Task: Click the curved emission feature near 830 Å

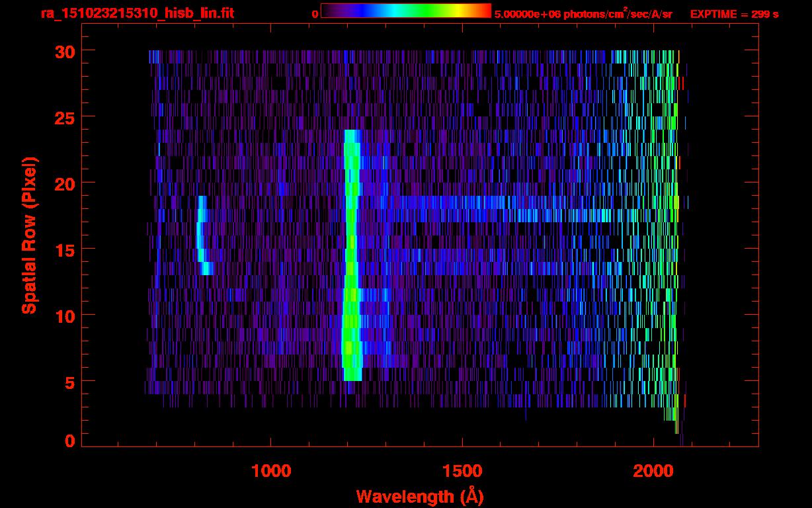Action: (204, 235)
